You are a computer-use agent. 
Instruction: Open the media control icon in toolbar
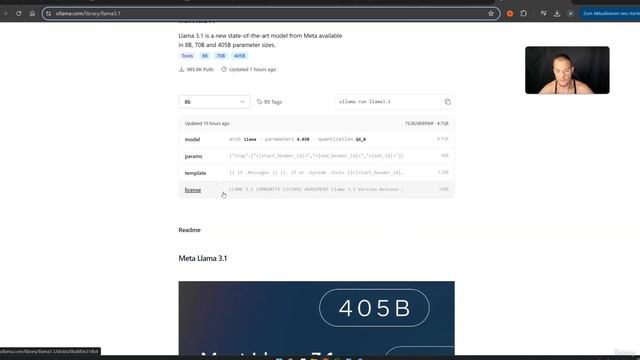coord(543,13)
